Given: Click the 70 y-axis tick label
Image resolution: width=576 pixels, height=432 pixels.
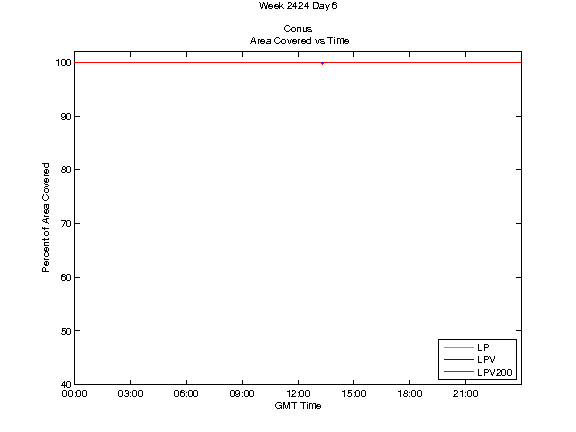Looking at the screenshot, I should click(x=66, y=224).
